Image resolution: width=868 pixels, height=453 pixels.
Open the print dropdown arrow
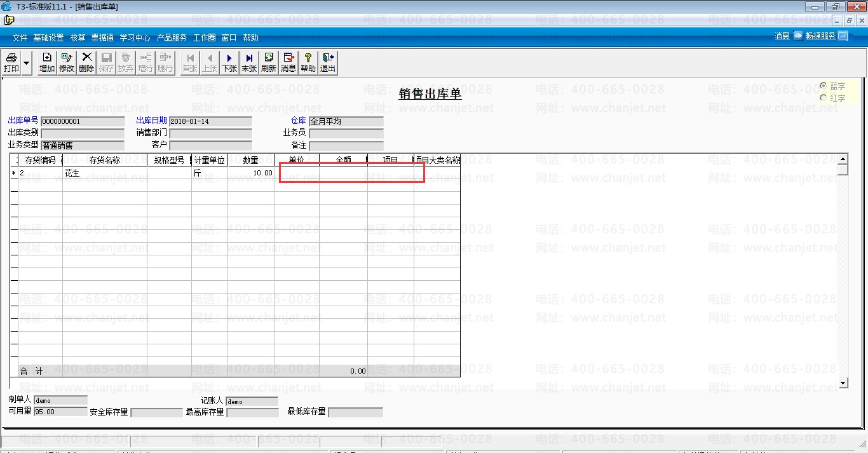pyautogui.click(x=26, y=62)
